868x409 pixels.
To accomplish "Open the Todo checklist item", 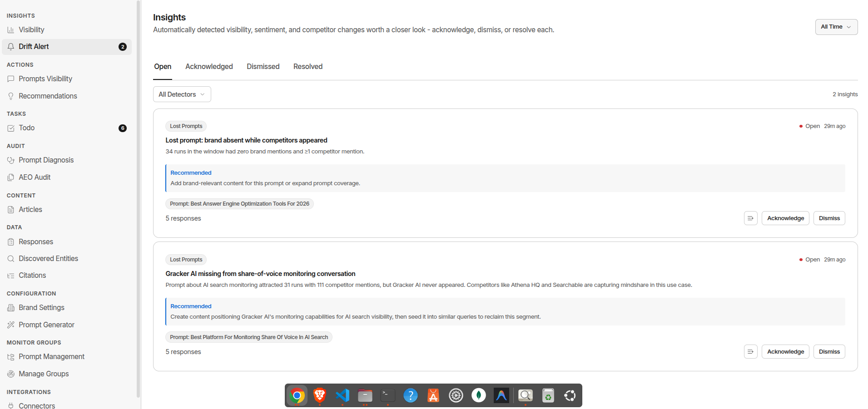I will pos(67,128).
